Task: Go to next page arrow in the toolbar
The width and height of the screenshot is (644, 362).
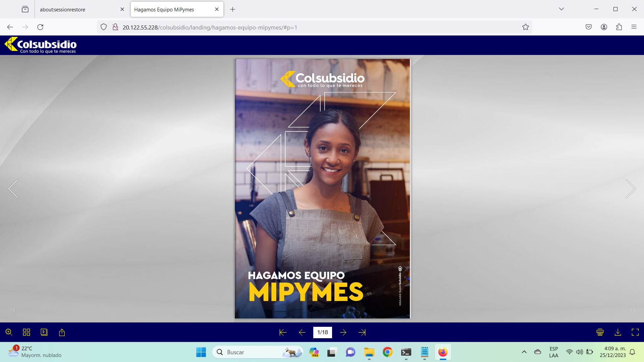Action: click(343, 332)
